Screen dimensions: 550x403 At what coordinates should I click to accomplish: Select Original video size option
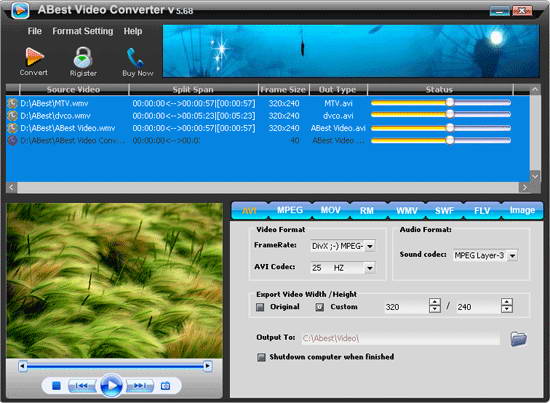tap(260, 307)
